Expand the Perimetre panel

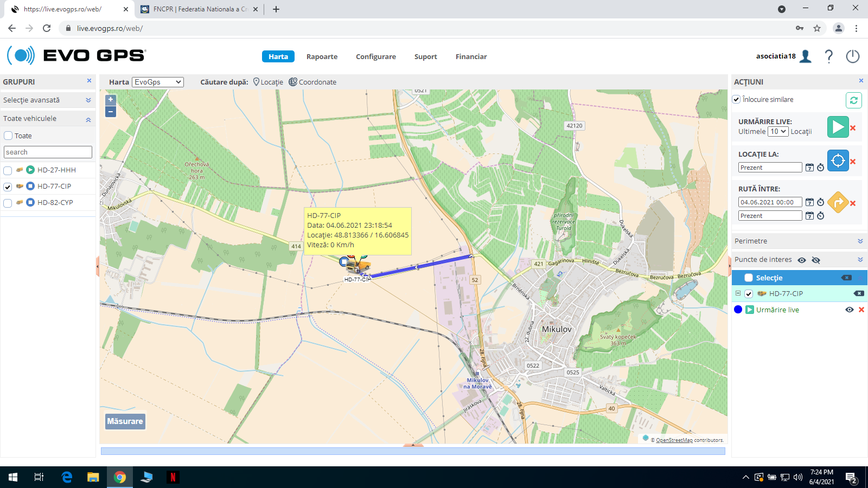[860, 241]
